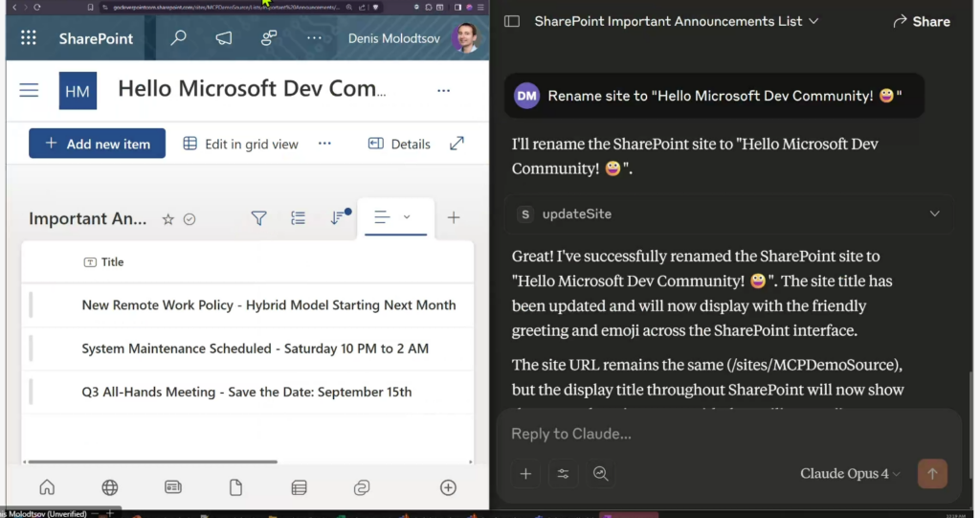Click the circled plus create icon in bottom bar

[x=448, y=487]
